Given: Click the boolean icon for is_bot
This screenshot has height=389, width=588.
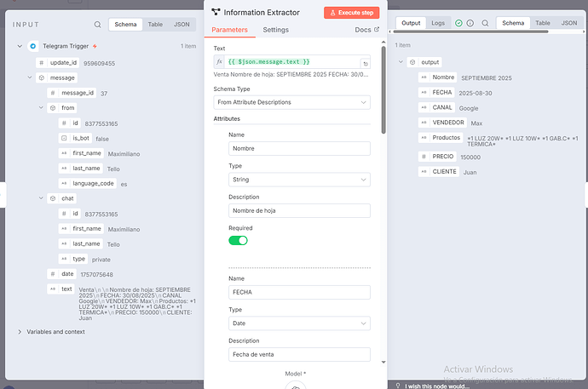Looking at the screenshot, I should point(64,138).
